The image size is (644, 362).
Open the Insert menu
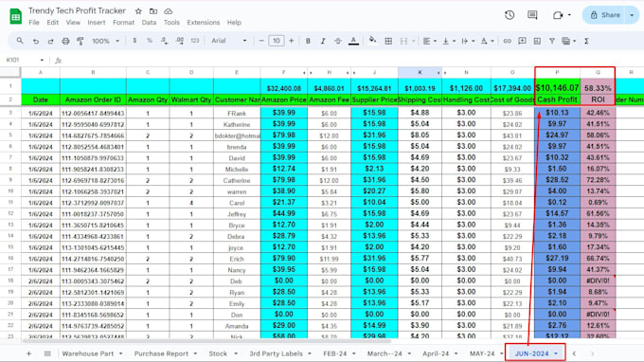click(x=96, y=23)
